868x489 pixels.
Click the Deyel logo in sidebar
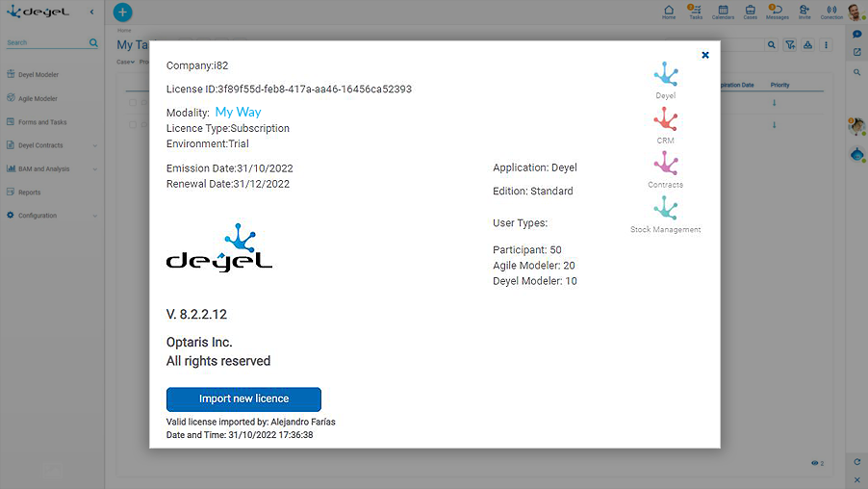click(38, 12)
